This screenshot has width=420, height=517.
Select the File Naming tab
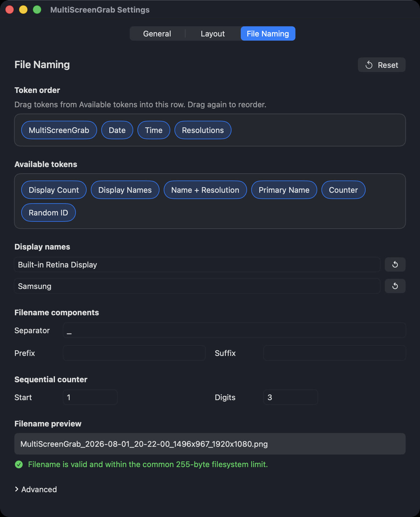[268, 34]
